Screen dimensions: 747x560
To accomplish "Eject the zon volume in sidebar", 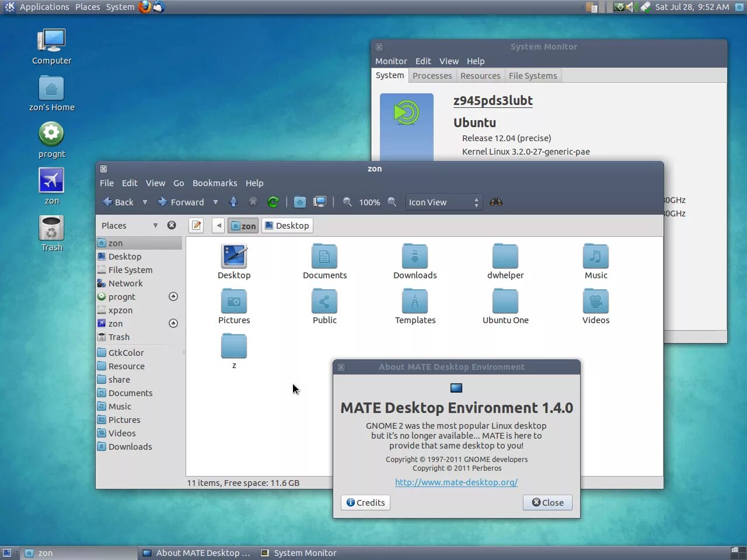I will [173, 323].
